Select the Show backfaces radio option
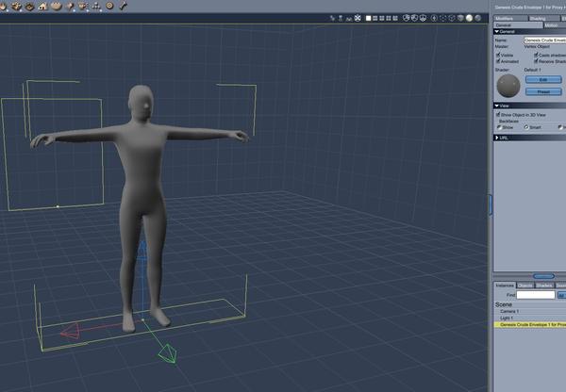The width and height of the screenshot is (566, 392). pos(499,127)
